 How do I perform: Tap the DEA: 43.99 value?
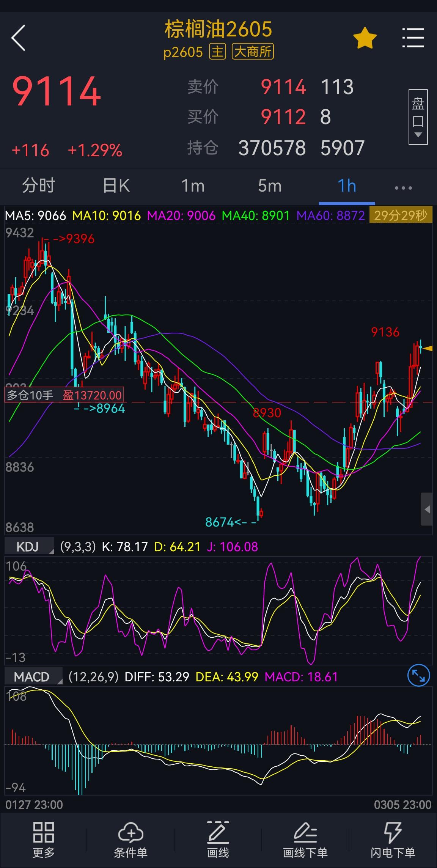tap(227, 677)
